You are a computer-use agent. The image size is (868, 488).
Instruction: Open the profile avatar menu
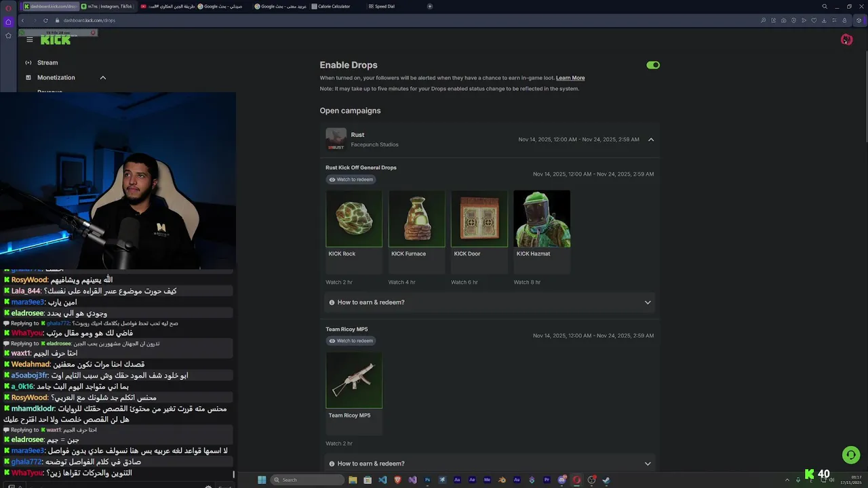[846, 40]
